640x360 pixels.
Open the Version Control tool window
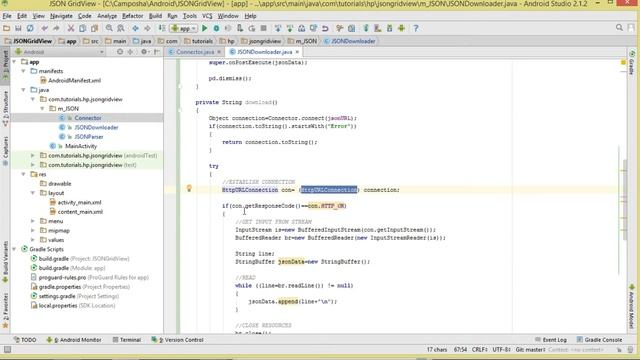coord(177,340)
